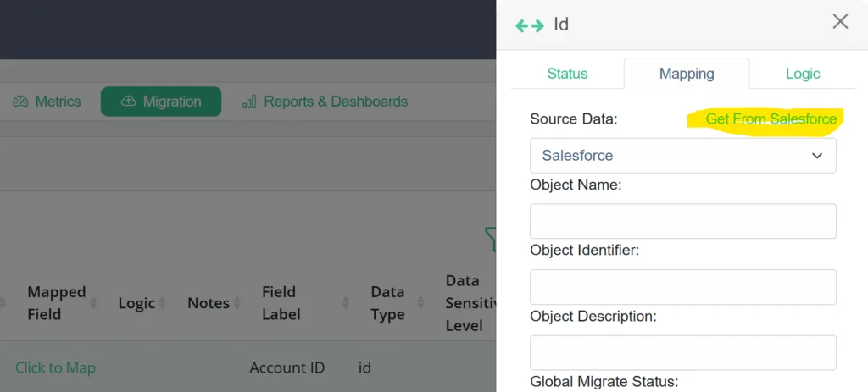Switch to the Status tab
The image size is (868, 392).
(x=567, y=74)
